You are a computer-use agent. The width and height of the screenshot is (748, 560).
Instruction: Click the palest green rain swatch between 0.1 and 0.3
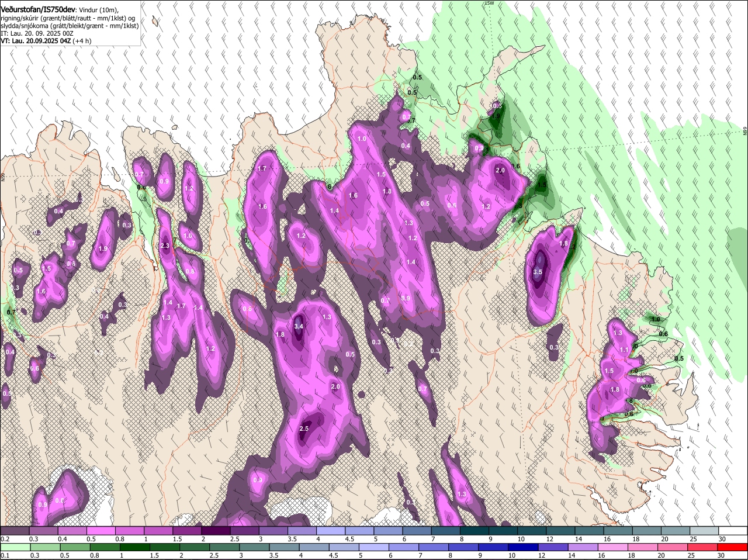coord(15,547)
